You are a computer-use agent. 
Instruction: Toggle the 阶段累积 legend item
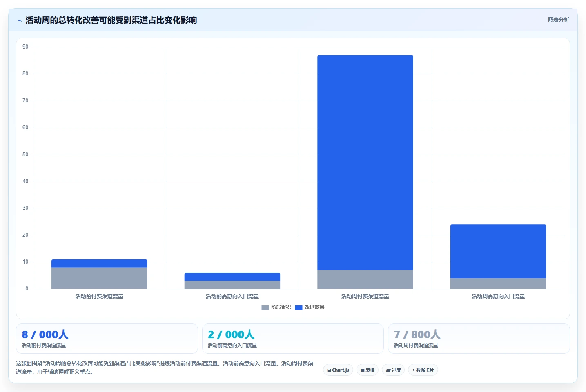point(276,307)
